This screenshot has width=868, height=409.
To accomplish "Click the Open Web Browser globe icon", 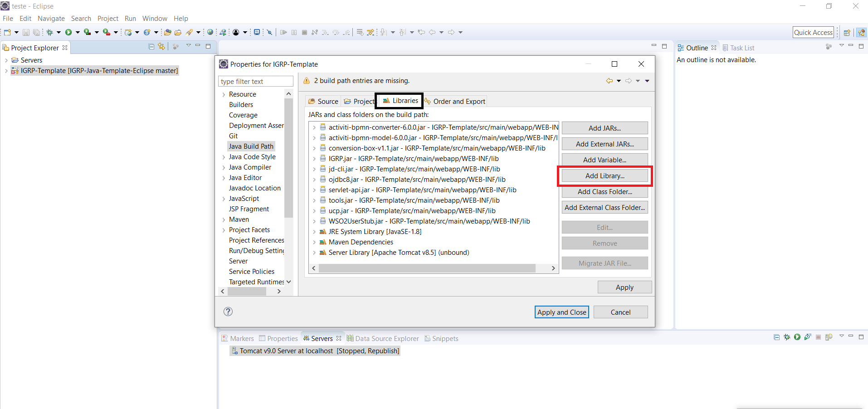I will click(x=210, y=32).
